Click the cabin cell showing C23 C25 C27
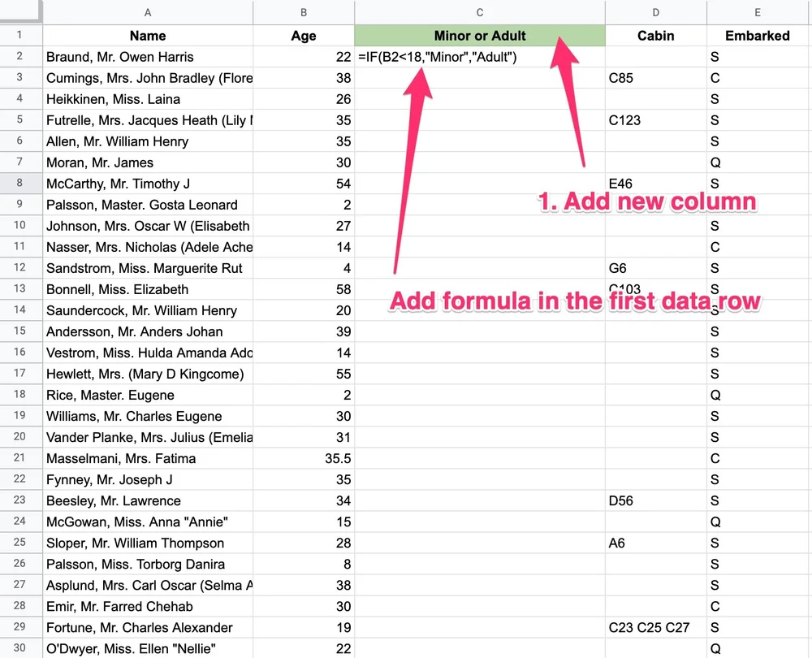The width and height of the screenshot is (812, 658). point(656,627)
